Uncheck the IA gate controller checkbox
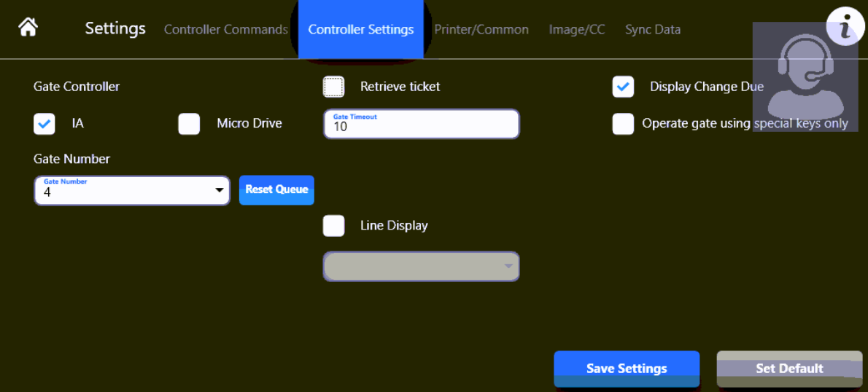Image resolution: width=868 pixels, height=392 pixels. [x=44, y=124]
